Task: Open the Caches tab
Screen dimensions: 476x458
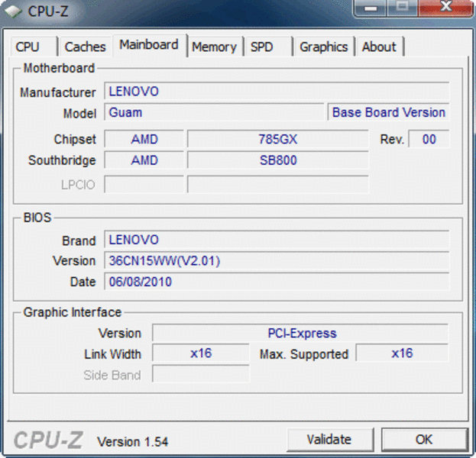Action: tap(86, 47)
